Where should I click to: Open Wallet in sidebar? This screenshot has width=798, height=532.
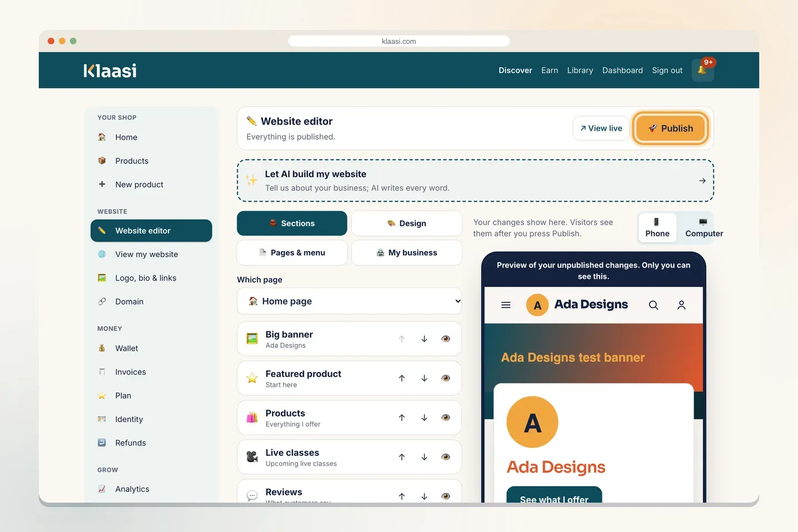tap(151, 348)
